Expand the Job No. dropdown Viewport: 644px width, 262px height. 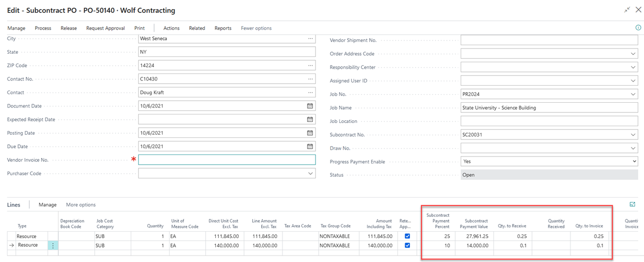tap(633, 94)
